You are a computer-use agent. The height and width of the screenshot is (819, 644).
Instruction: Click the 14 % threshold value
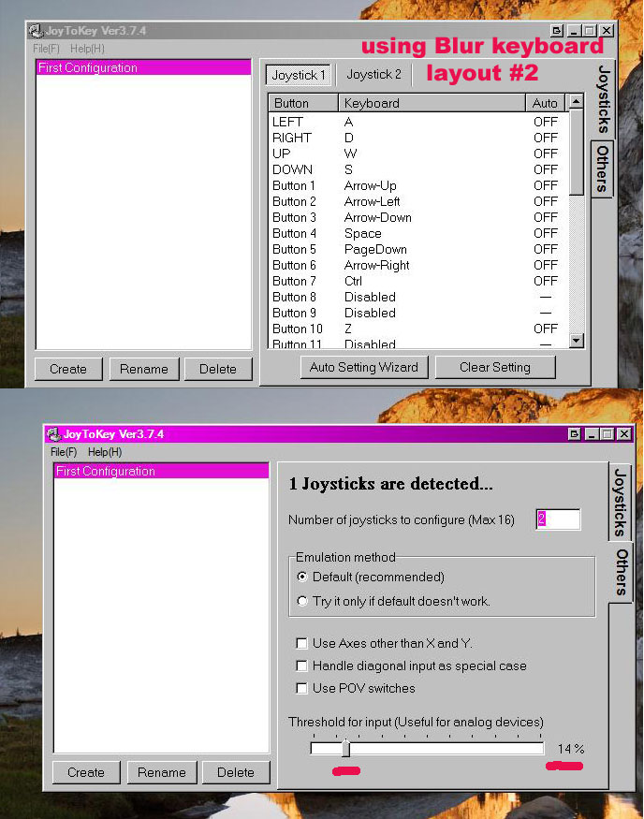pos(570,749)
